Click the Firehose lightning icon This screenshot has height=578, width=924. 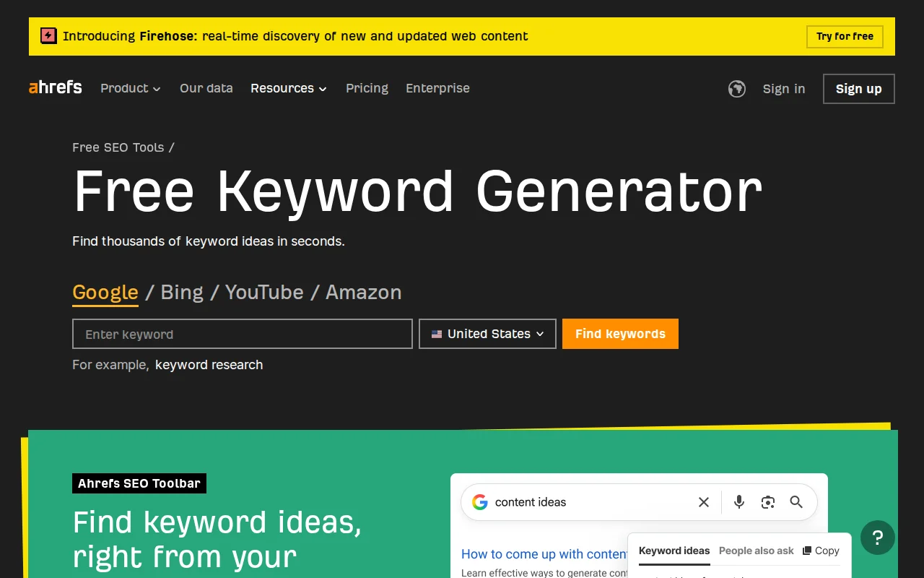(48, 35)
